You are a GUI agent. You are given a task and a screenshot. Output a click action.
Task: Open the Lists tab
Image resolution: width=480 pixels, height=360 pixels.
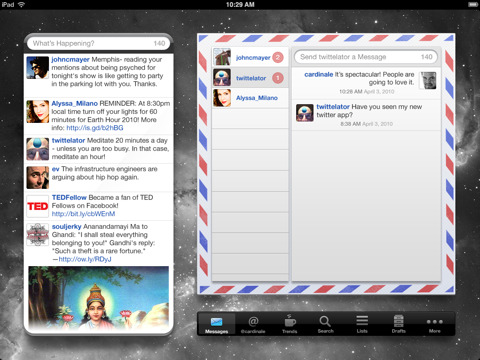point(362,324)
